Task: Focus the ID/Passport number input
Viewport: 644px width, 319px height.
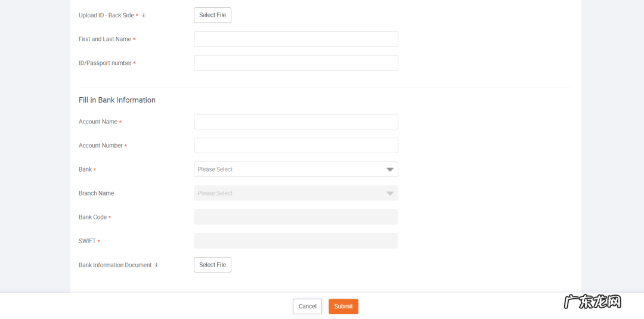Action: [296, 63]
